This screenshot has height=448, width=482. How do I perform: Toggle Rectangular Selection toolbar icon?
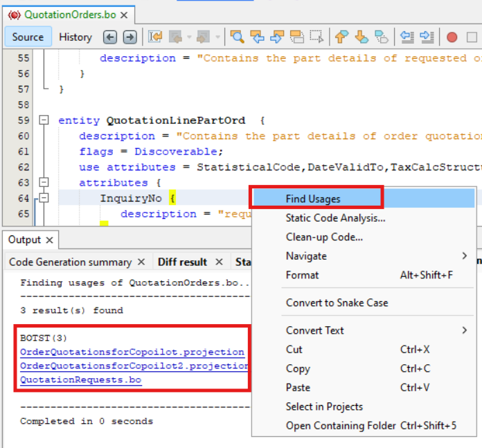316,37
